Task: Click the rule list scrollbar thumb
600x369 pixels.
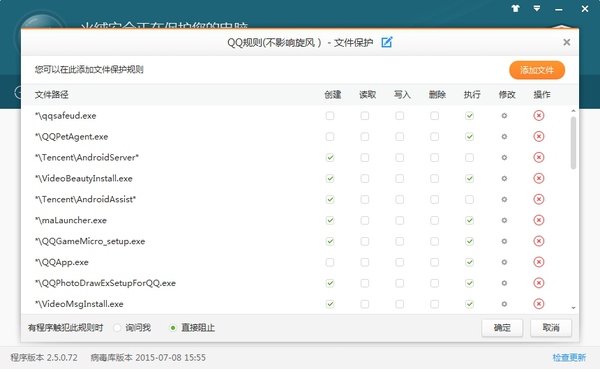Action: pos(573,143)
